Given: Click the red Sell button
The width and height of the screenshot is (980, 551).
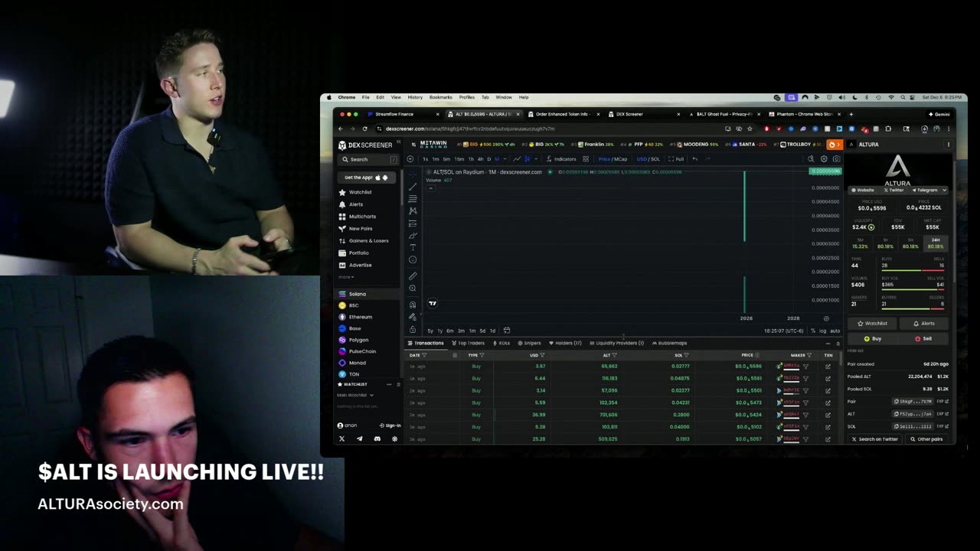Looking at the screenshot, I should click(923, 338).
